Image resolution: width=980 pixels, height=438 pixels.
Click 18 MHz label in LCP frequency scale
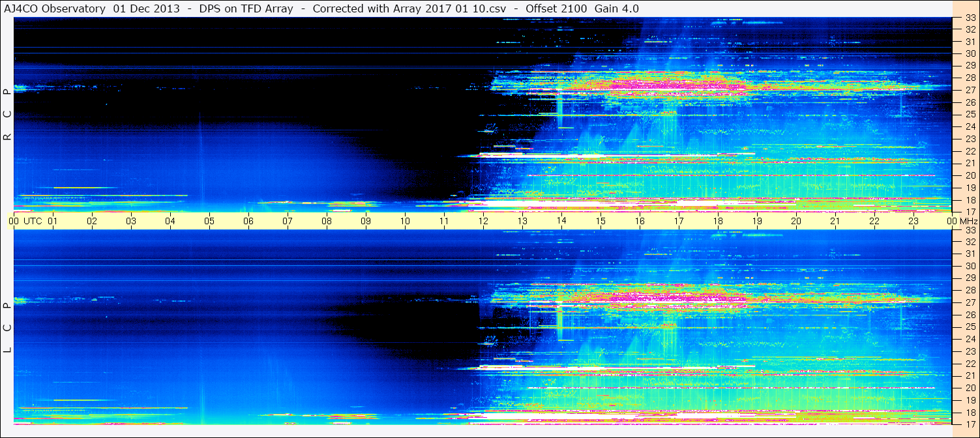[x=970, y=412]
